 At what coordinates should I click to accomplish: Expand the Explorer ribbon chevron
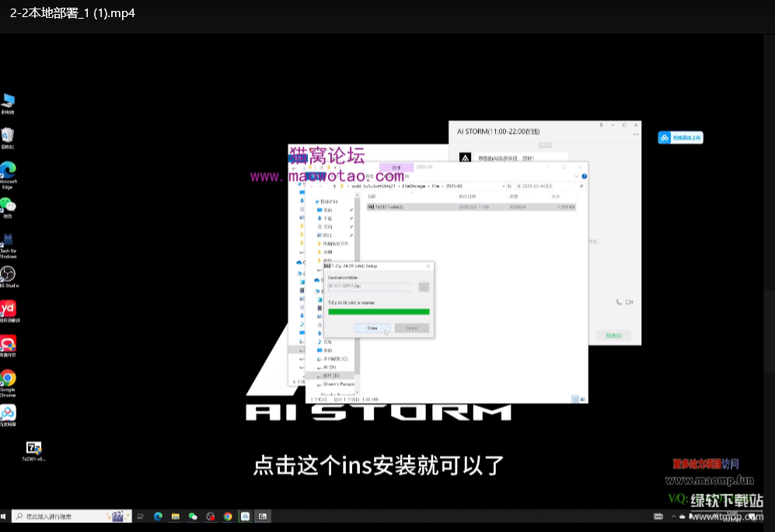tap(576, 176)
